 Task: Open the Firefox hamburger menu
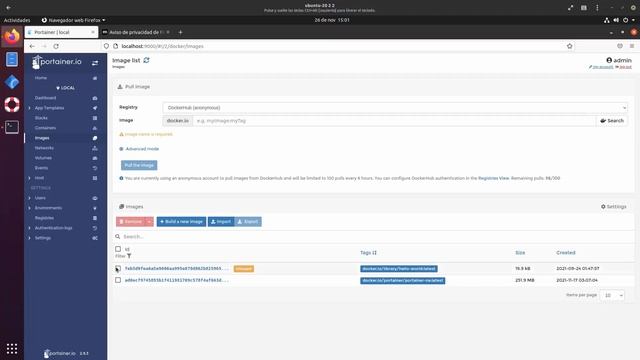pos(632,46)
